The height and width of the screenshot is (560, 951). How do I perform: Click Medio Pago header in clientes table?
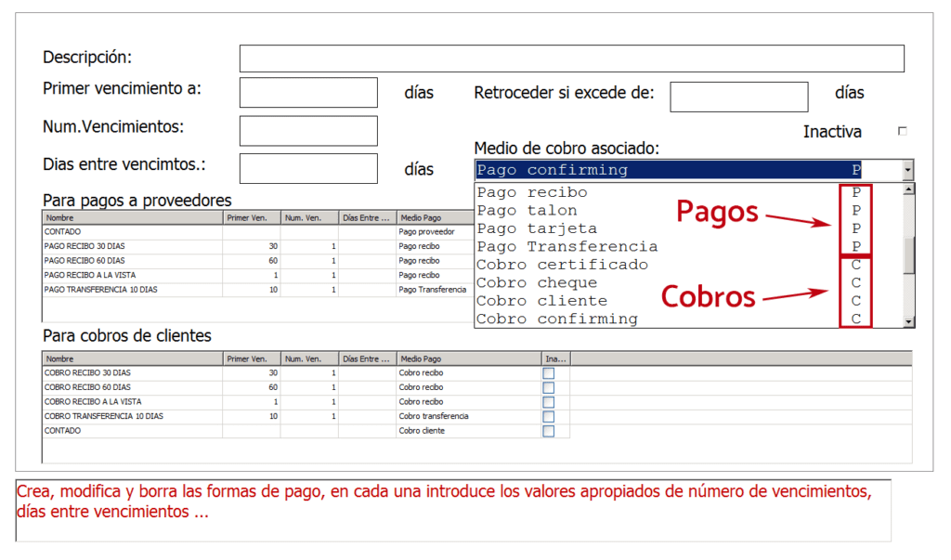point(468,358)
